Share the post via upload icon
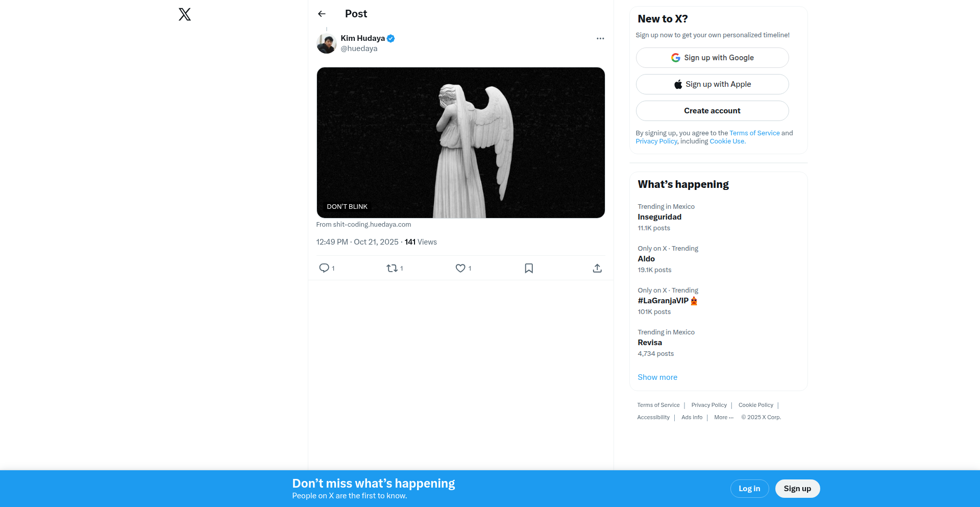 click(597, 268)
